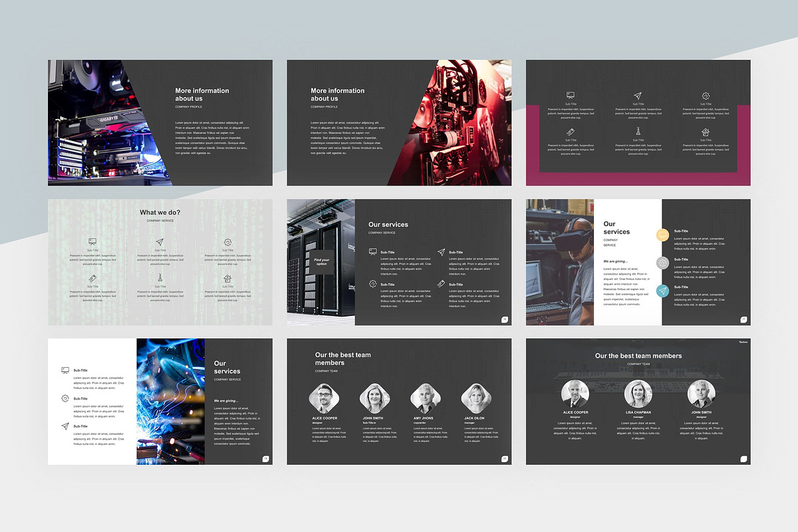
Task: Click the flask icon on the maroon services slide
Action: [x=638, y=131]
